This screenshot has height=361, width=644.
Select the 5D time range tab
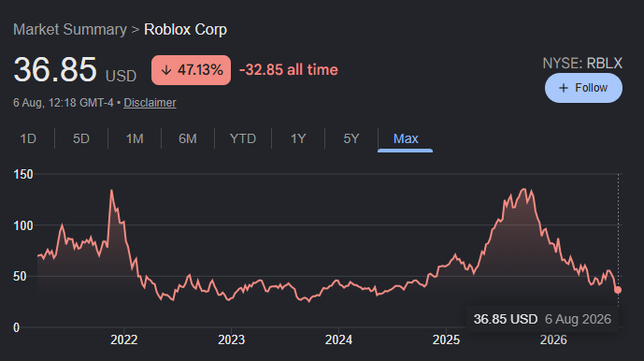81,138
